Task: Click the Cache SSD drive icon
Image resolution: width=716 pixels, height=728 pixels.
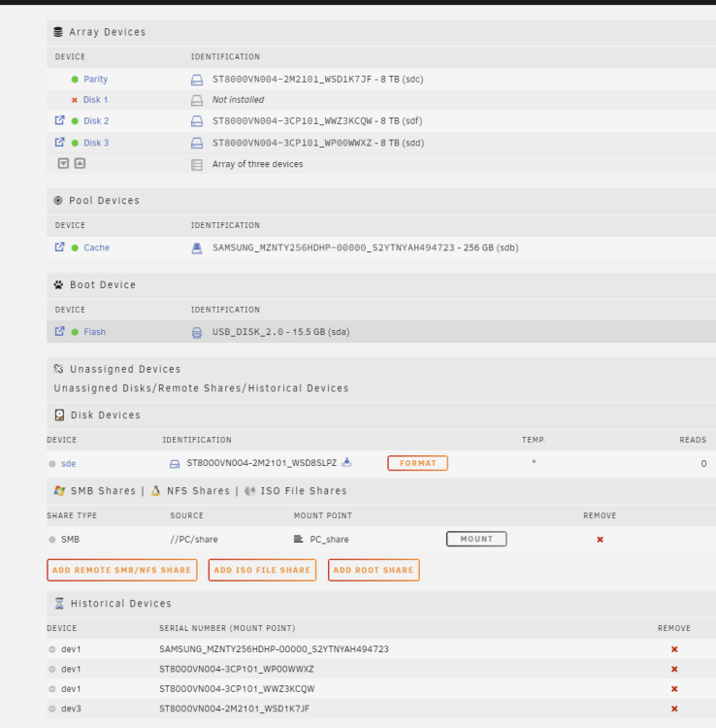Action: tap(197, 248)
